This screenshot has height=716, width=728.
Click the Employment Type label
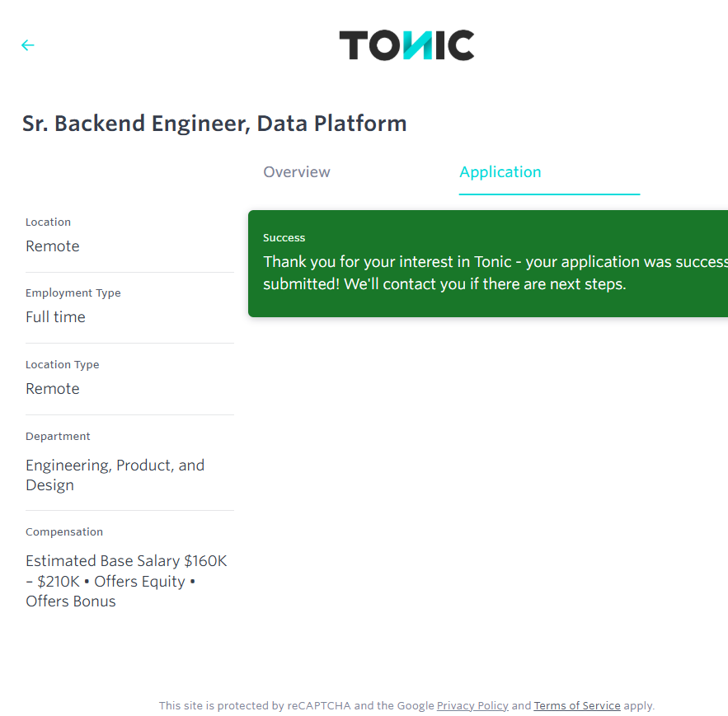coord(73,293)
